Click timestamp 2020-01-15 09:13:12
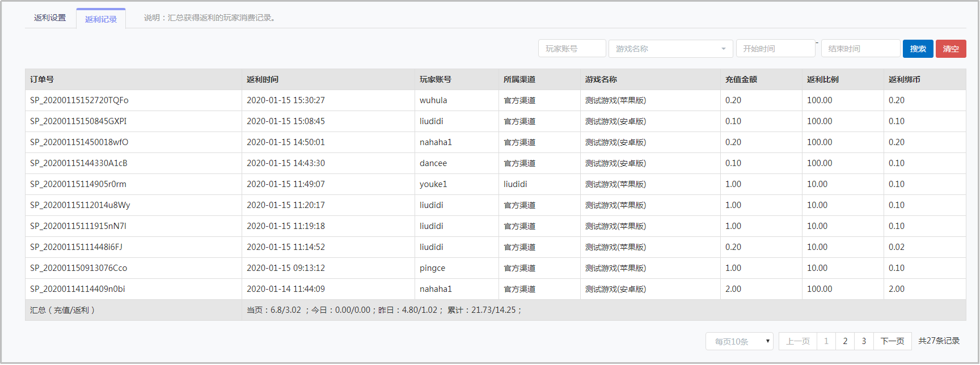Screen dimensions: 980x365 click(286, 268)
